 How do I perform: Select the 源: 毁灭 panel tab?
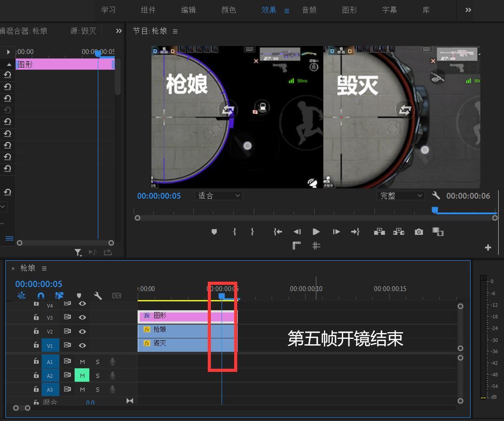(83, 31)
